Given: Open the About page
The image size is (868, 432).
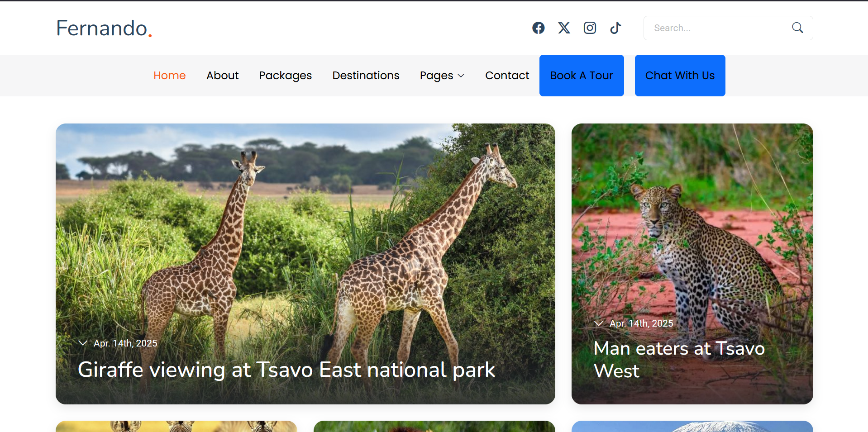Looking at the screenshot, I should (222, 76).
